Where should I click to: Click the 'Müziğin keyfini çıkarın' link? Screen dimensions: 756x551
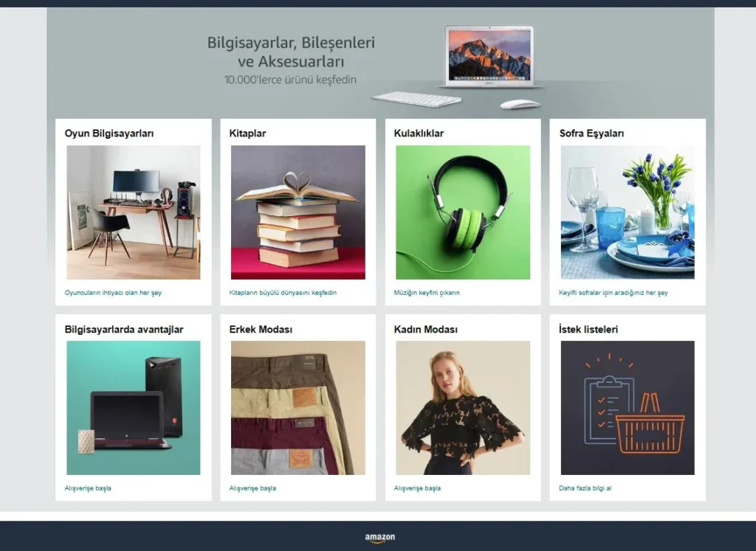pos(427,293)
